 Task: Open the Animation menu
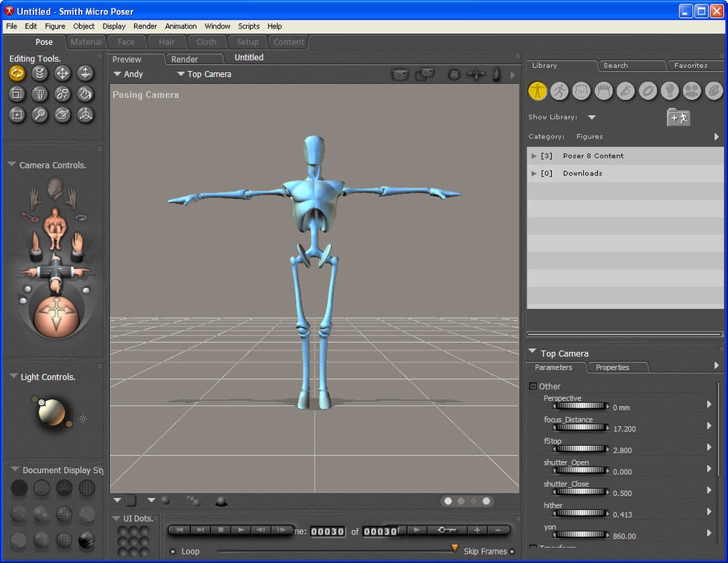point(181,26)
